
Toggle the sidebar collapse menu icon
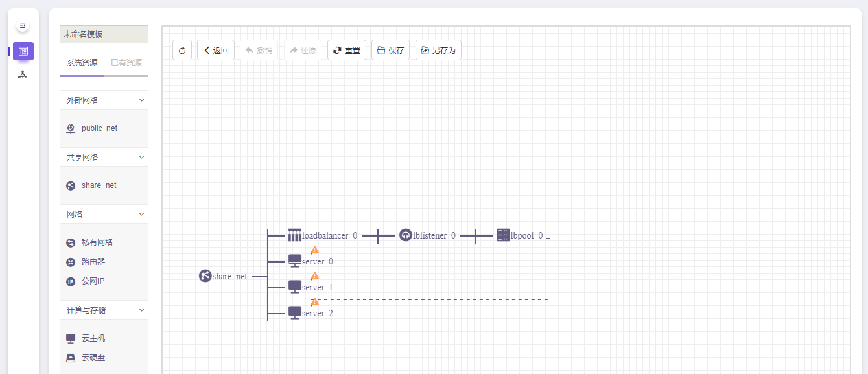pyautogui.click(x=23, y=26)
